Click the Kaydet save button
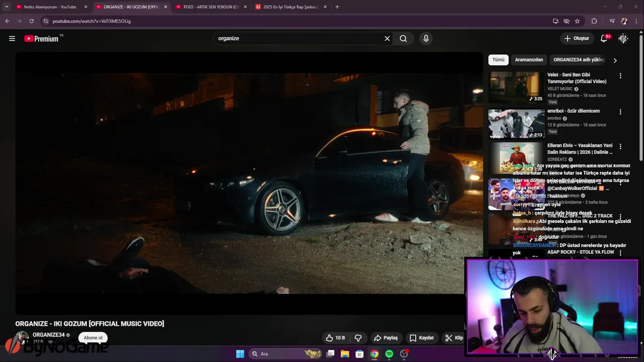 point(421,338)
